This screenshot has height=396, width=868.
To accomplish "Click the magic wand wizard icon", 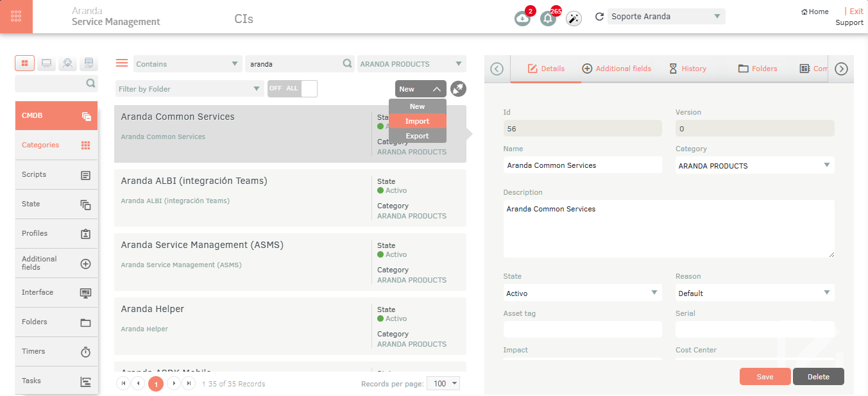I will point(574,19).
